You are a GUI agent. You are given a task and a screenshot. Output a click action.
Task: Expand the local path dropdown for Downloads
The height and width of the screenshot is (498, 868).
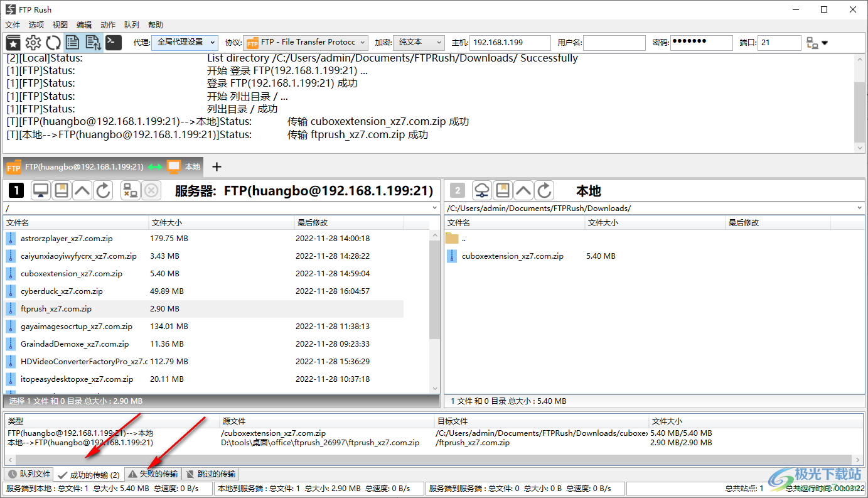click(x=860, y=208)
